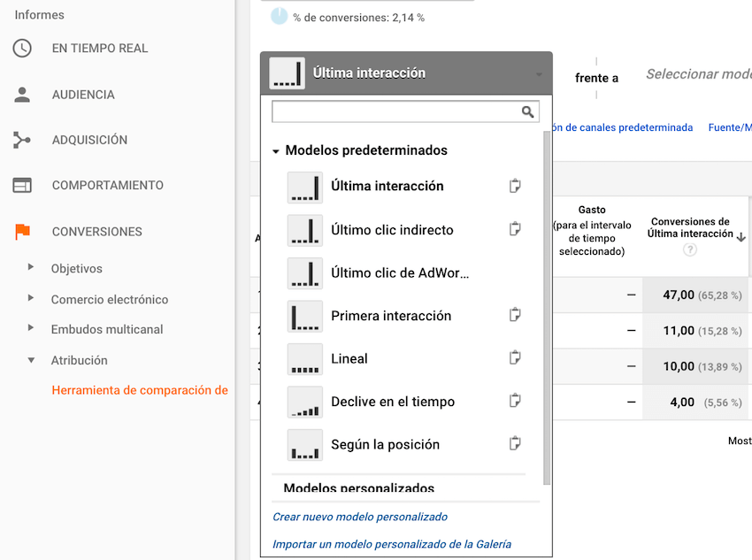Viewport: 752px width, 560px height.
Task: Collapse the Atribución submenu
Action: pyautogui.click(x=31, y=360)
